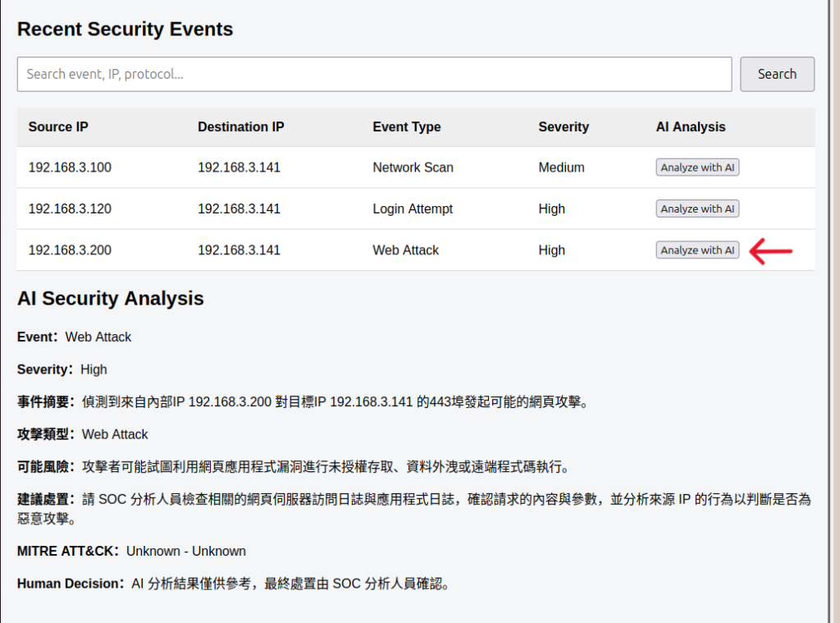Click the Web Attack event type cell
The image size is (840, 623).
405,250
